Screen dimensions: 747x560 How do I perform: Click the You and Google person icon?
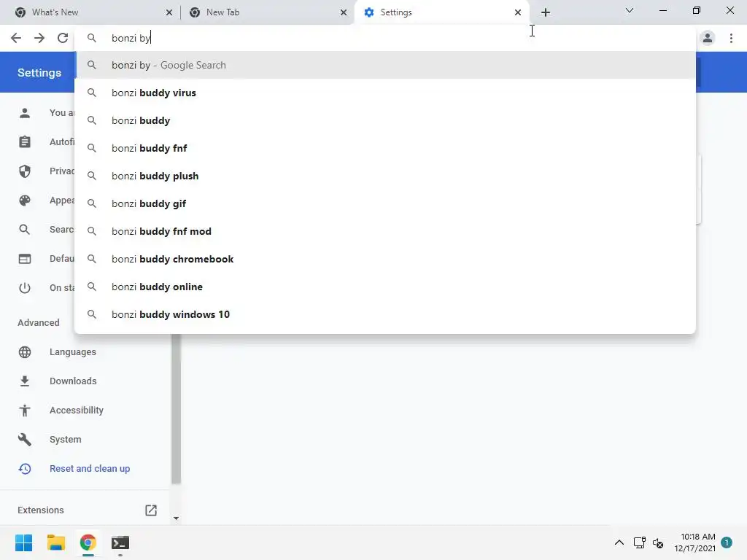(25, 113)
